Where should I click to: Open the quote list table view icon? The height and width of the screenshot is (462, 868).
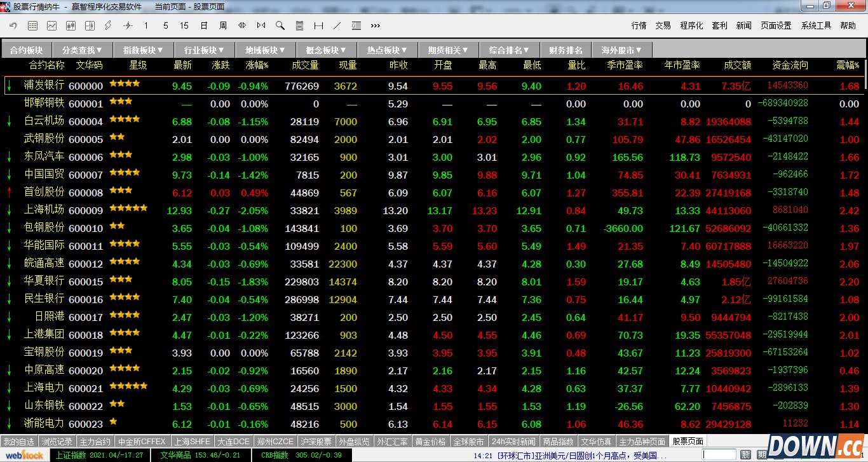tap(32, 25)
